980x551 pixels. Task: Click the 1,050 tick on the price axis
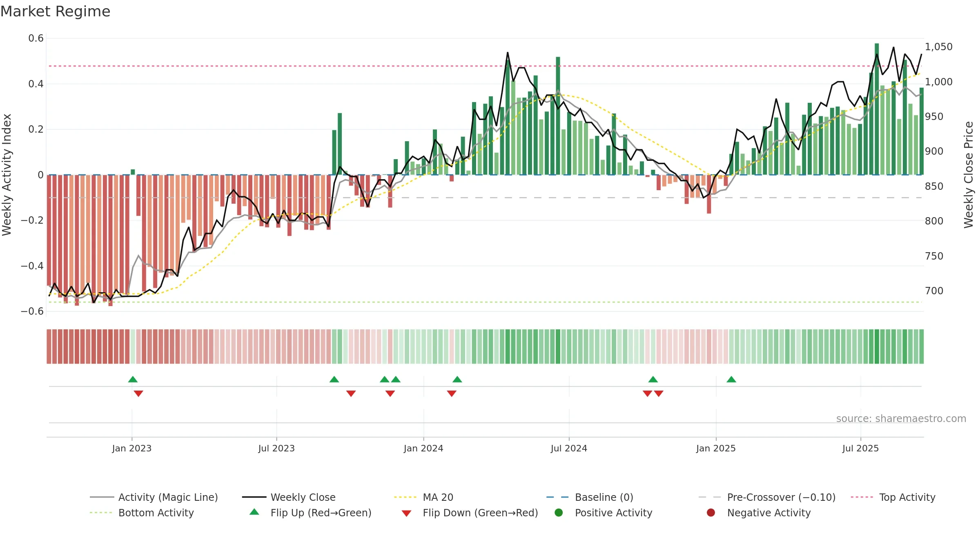939,47
